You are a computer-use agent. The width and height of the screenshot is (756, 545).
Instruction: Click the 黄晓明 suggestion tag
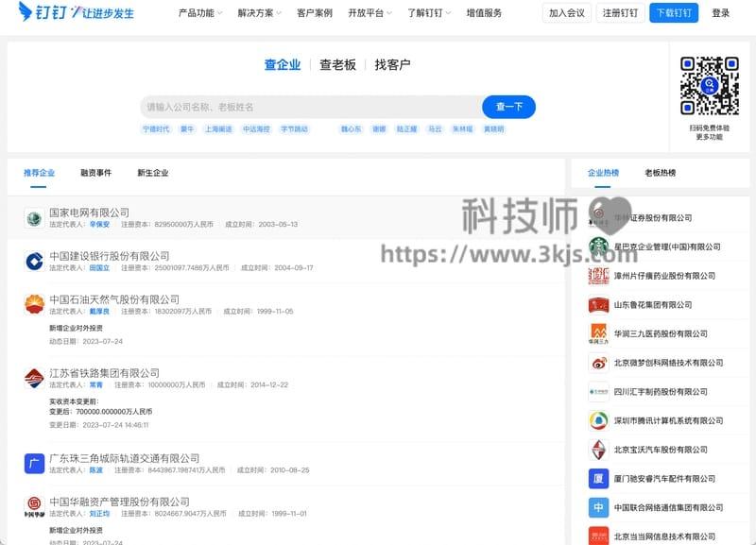[493, 129]
